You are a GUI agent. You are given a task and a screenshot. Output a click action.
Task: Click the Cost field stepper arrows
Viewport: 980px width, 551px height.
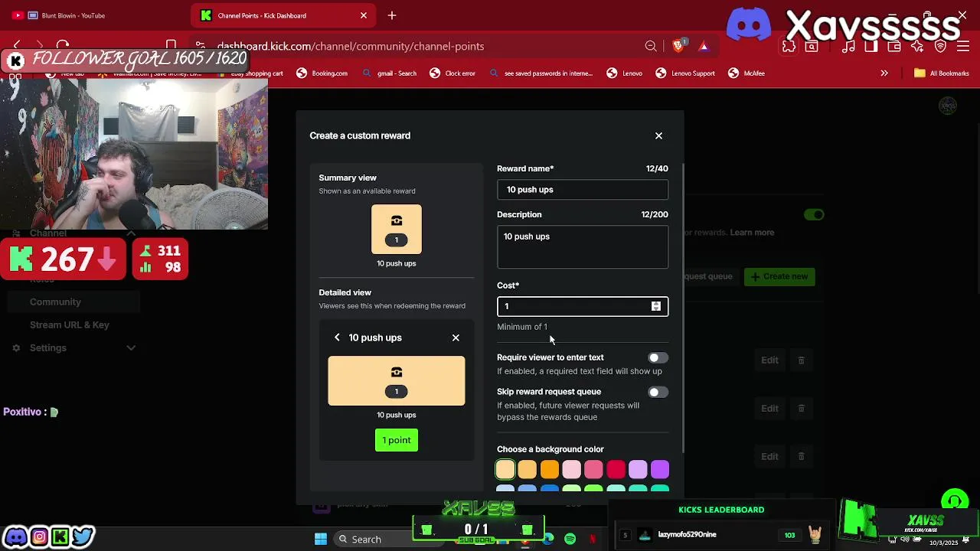(656, 306)
